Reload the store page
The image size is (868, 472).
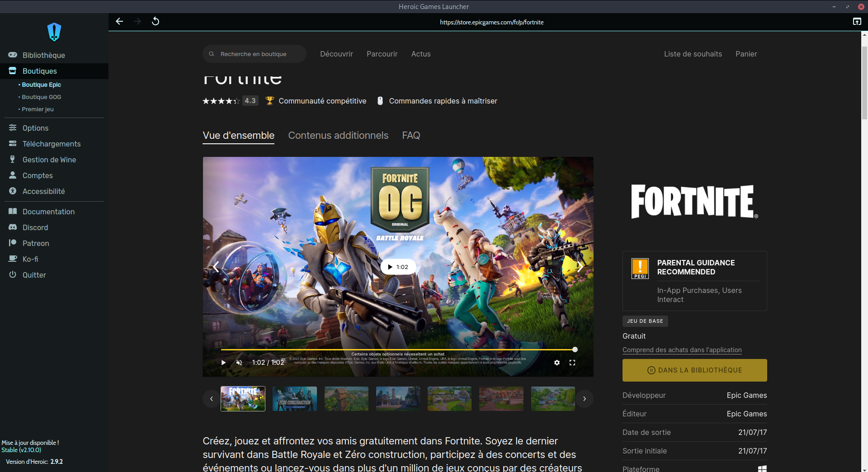point(156,21)
